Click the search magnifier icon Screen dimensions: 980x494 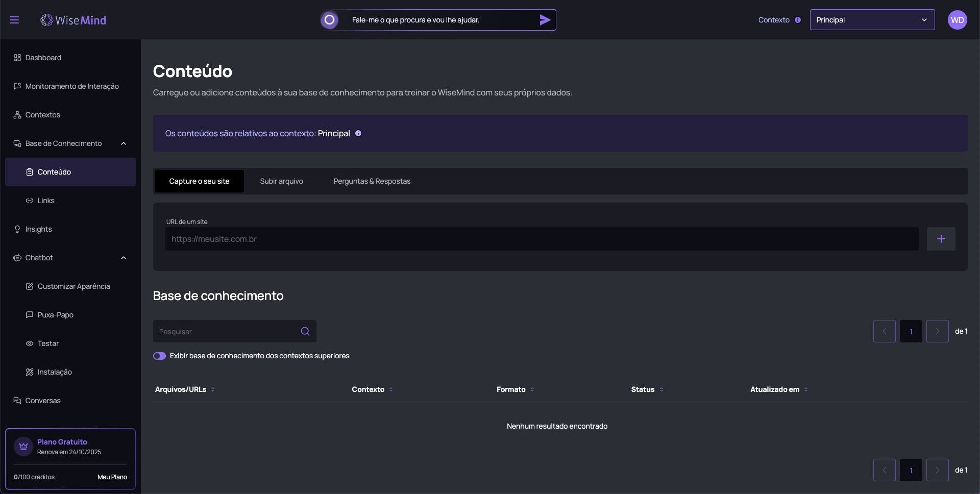(305, 331)
